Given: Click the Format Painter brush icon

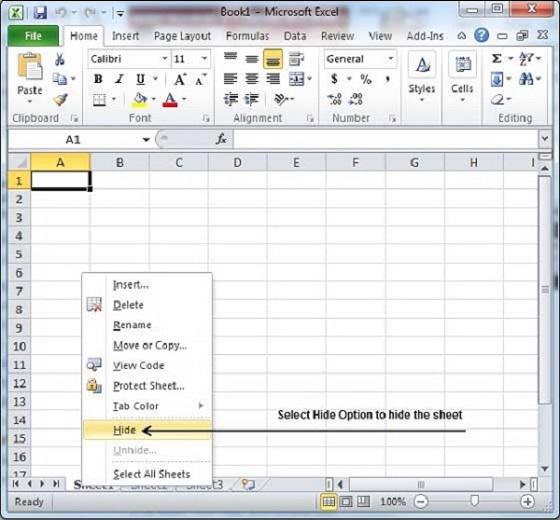Looking at the screenshot, I should click(x=60, y=100).
